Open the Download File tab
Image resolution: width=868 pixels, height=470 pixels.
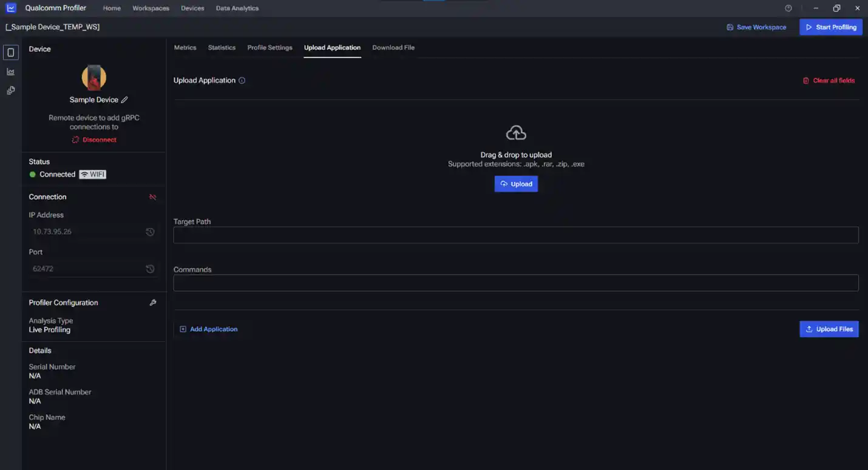393,47
